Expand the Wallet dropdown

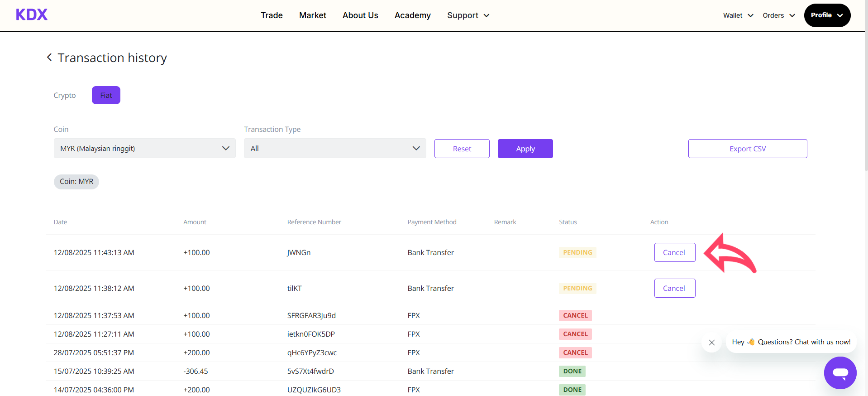[738, 15]
